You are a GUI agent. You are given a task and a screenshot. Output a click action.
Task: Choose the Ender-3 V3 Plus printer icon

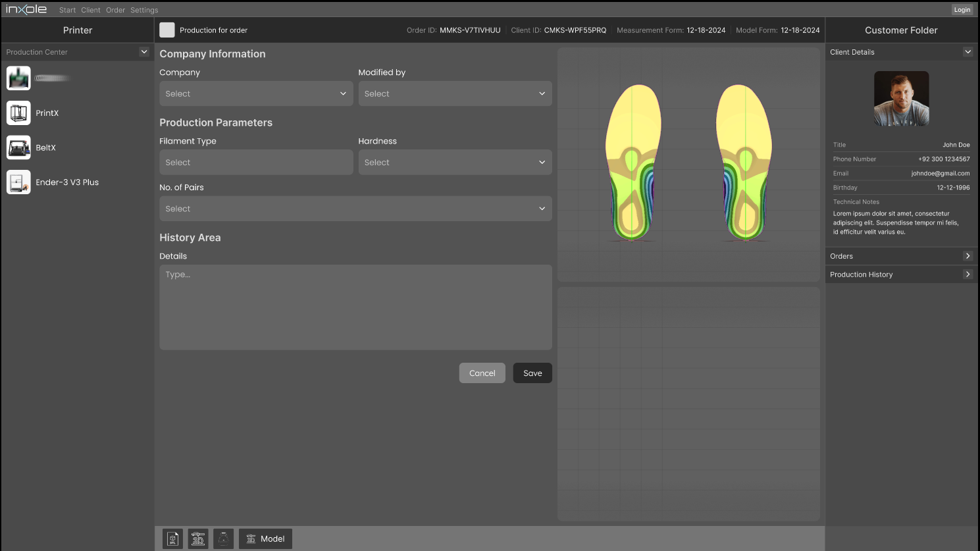coord(18,182)
